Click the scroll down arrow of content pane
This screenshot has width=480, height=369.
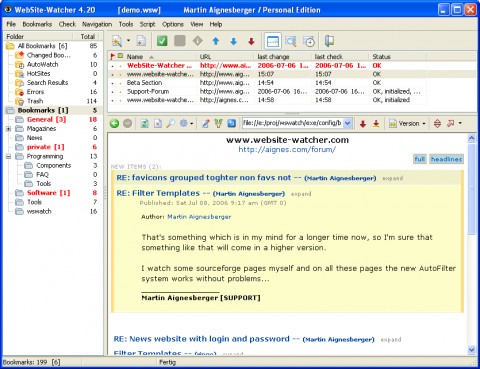point(471,350)
